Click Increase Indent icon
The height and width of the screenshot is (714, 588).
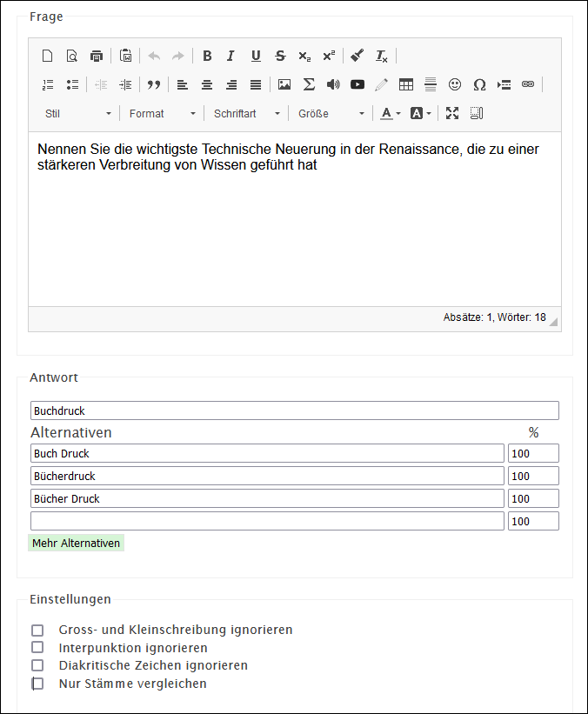(x=125, y=84)
